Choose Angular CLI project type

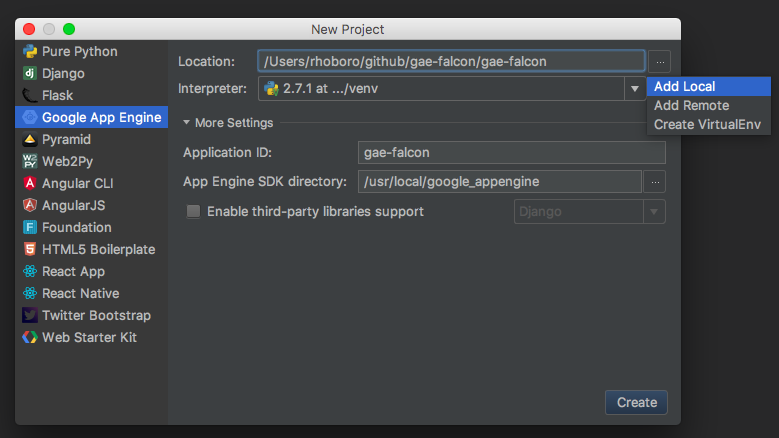pyautogui.click(x=91, y=183)
